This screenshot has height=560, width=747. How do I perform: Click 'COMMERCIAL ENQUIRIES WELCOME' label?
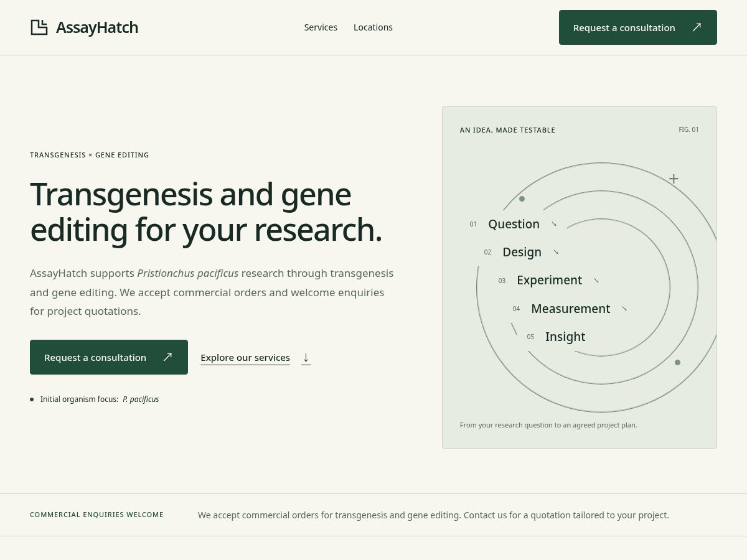96,515
